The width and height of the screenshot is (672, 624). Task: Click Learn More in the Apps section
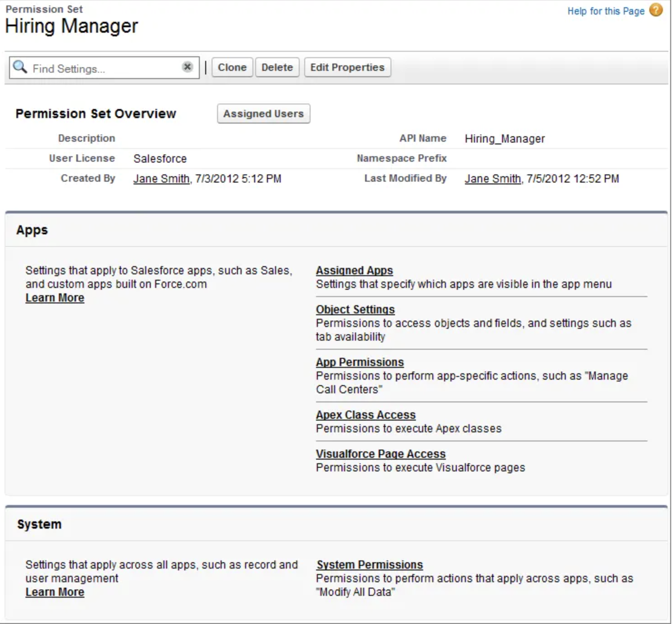tap(54, 297)
